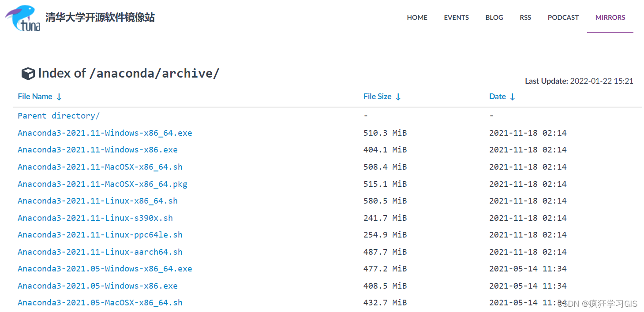The height and width of the screenshot is (312, 644).
Task: Click the TUNA fish logo
Action: pyautogui.click(x=23, y=18)
